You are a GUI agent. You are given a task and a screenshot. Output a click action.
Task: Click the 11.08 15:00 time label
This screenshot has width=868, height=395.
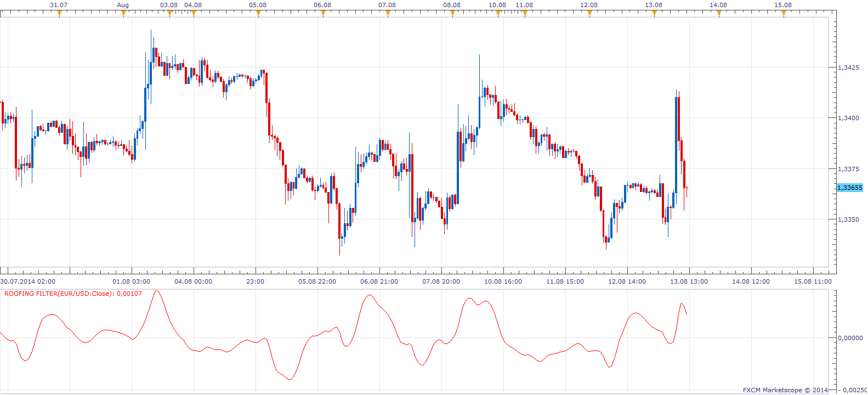click(x=565, y=281)
